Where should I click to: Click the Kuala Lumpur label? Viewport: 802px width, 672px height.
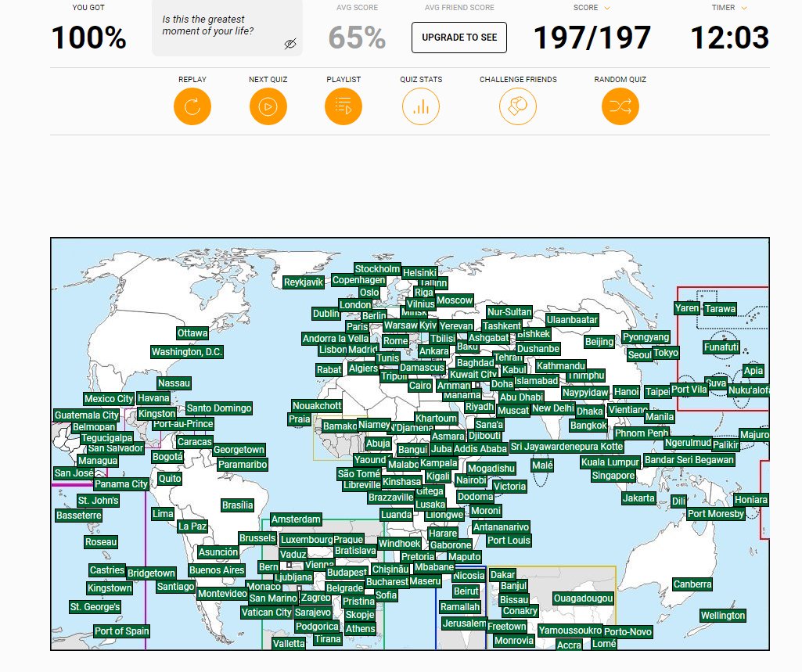[611, 462]
